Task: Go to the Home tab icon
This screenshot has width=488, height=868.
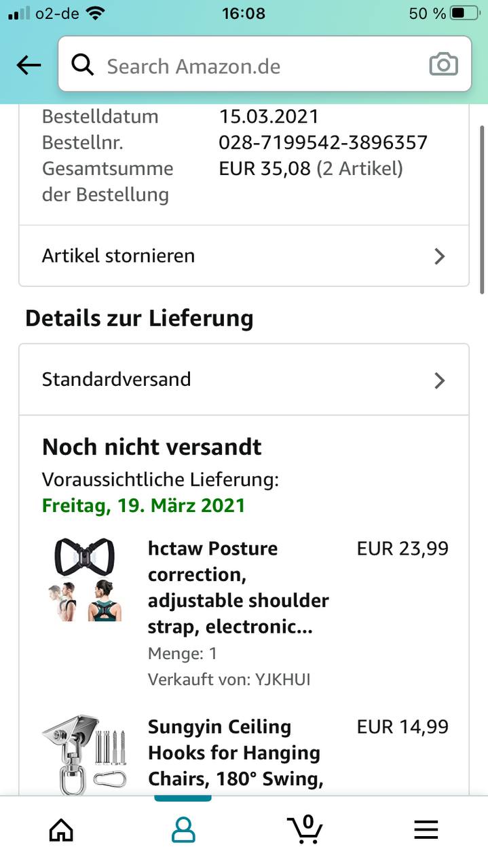Action: (61, 829)
